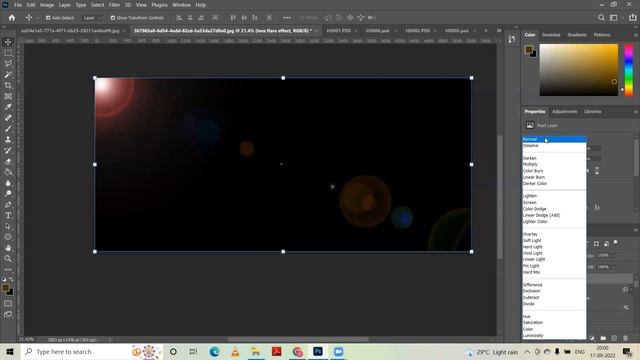
Task: Open the workspace switcher dropdown icon
Action: 613,18
